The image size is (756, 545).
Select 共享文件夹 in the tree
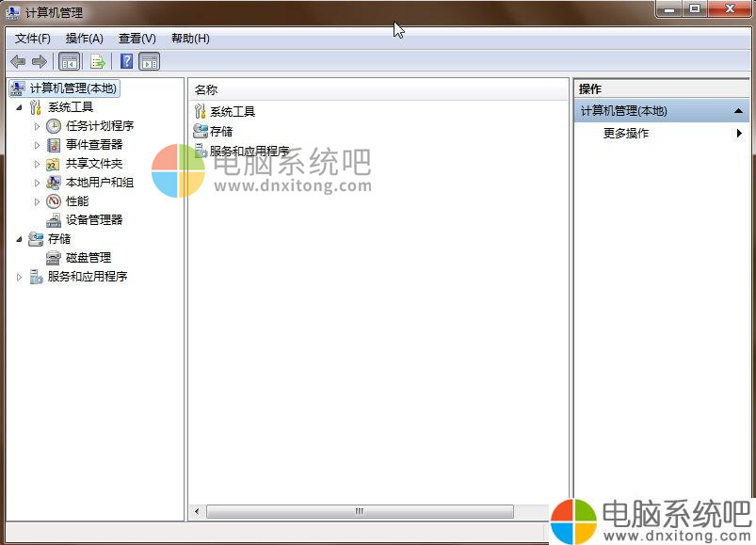(x=94, y=164)
